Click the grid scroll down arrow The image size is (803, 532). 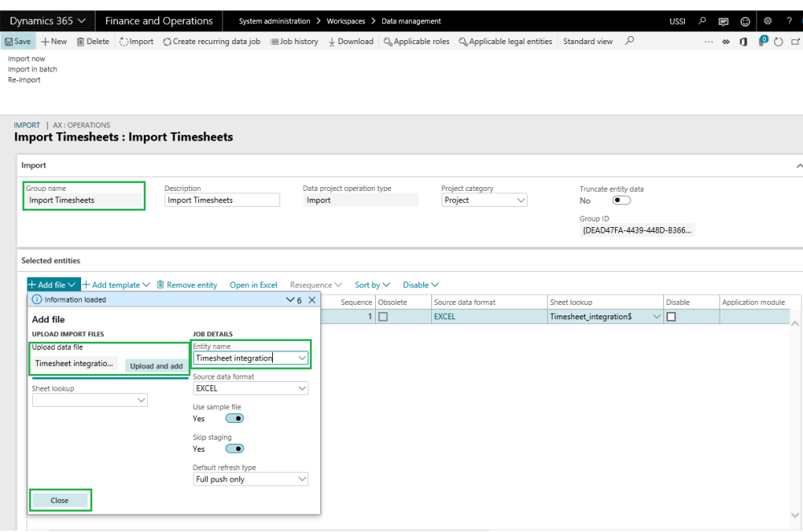coord(795,515)
